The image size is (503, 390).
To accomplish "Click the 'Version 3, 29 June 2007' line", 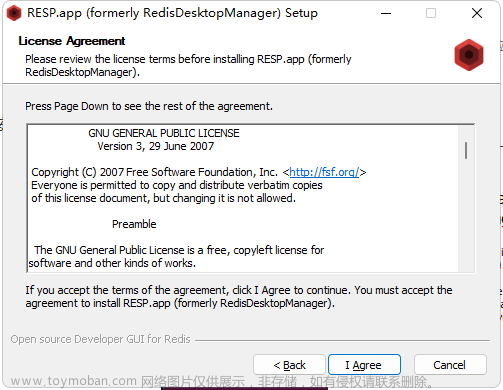I will [x=156, y=146].
